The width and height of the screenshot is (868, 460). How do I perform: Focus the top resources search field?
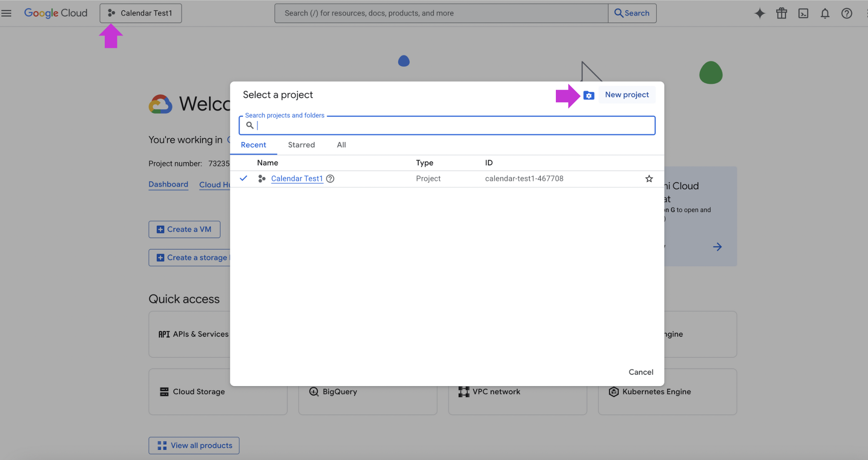[441, 13]
